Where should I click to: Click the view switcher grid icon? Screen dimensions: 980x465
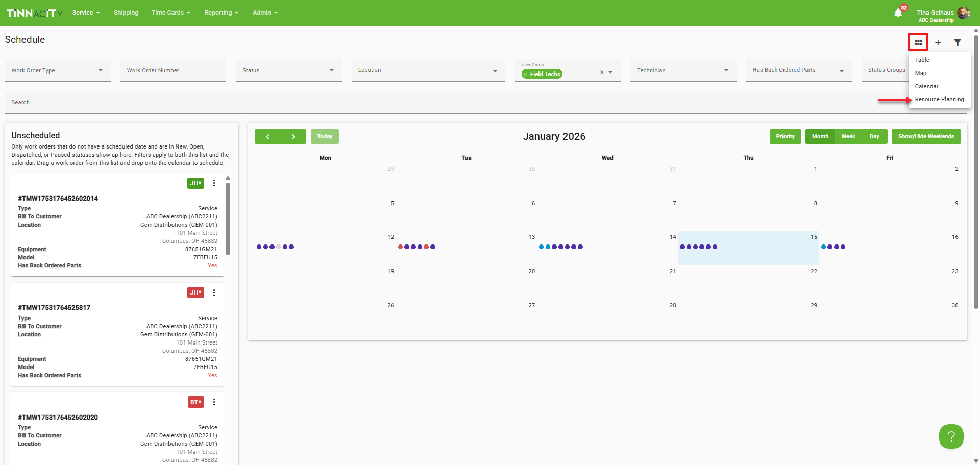pyautogui.click(x=918, y=42)
